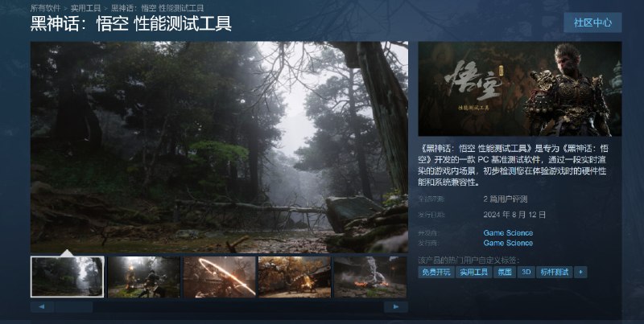The height and width of the screenshot is (324, 644).
Task: Select the burning ground smoke thumbnail
Action: [370, 277]
